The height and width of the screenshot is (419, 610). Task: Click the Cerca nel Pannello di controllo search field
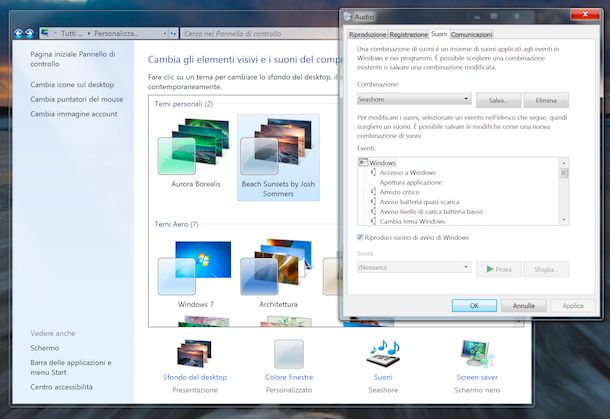point(260,34)
